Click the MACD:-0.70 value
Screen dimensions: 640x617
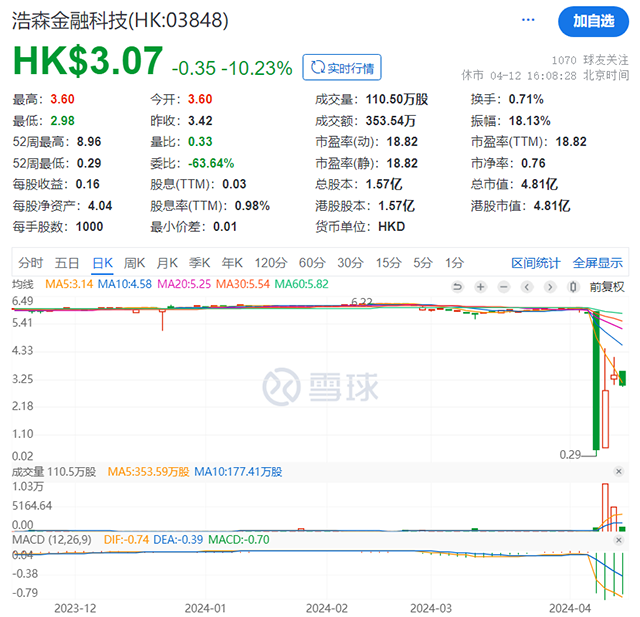click(239, 540)
